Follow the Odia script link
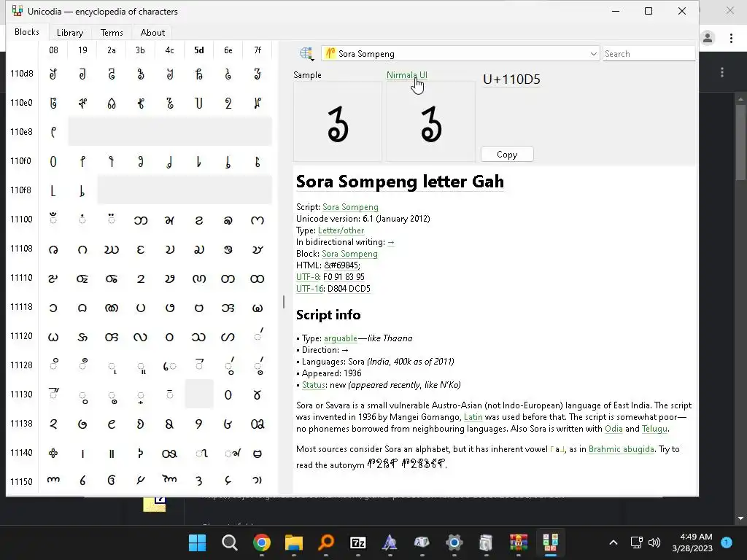The width and height of the screenshot is (747, 560). pos(613,429)
